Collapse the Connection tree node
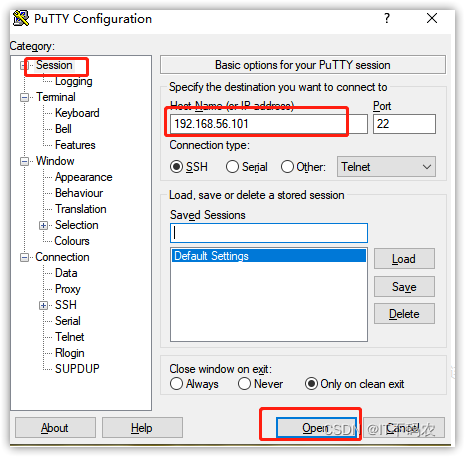 click(24, 257)
